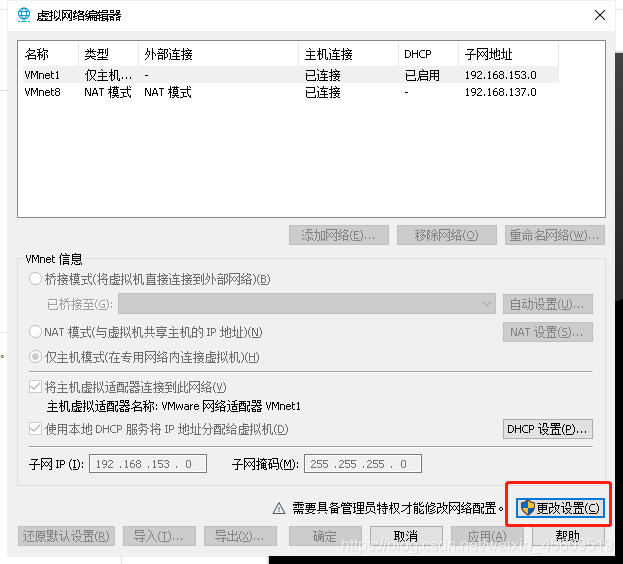Click 已连接 host connection cell of VMnet1
This screenshot has height=564, width=623.
pyautogui.click(x=323, y=75)
